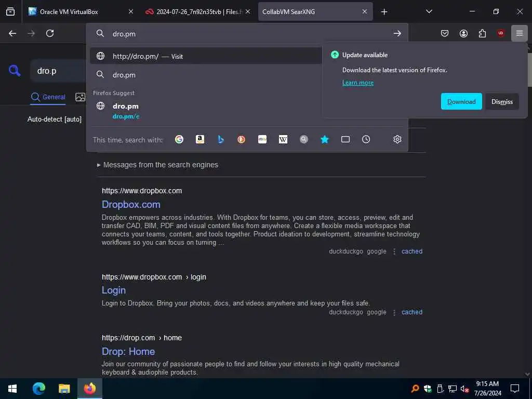This screenshot has width=532, height=399.
Task: Open more options dots for Login result
Action: click(x=394, y=312)
